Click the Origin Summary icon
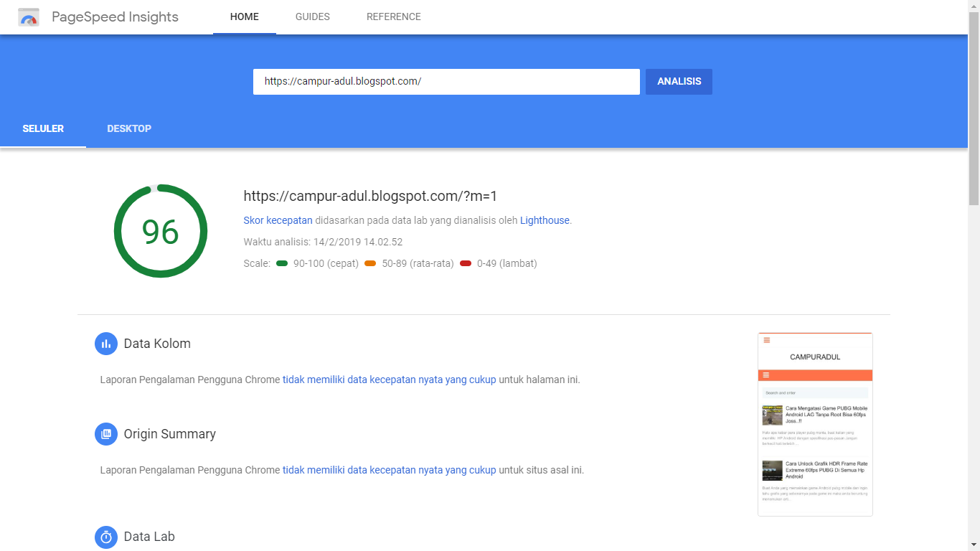This screenshot has width=980, height=551. click(106, 434)
